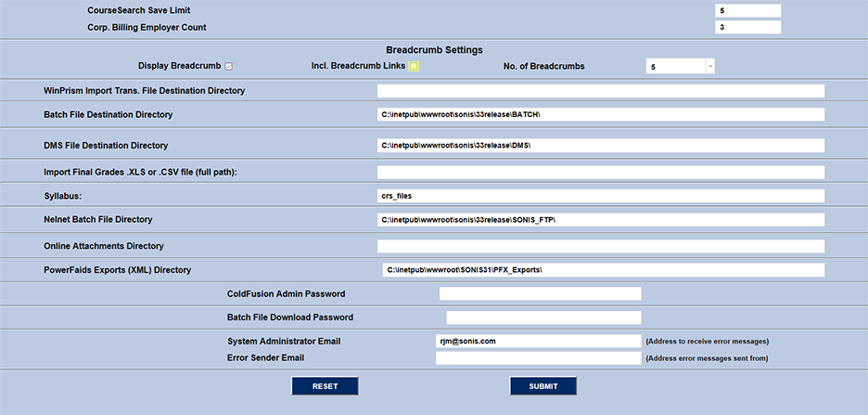The width and height of the screenshot is (868, 415).
Task: Click the Error Sender Email field
Action: [538, 357]
